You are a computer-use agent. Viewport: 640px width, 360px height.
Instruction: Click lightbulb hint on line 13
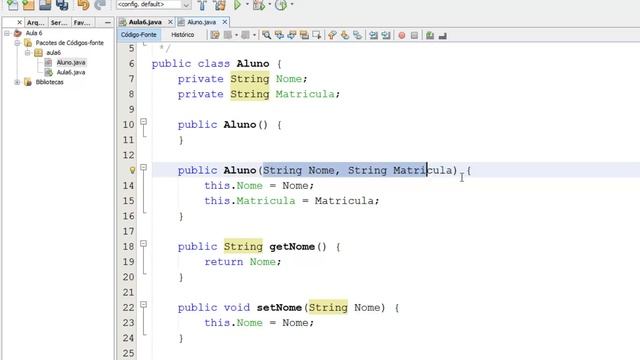[132, 170]
